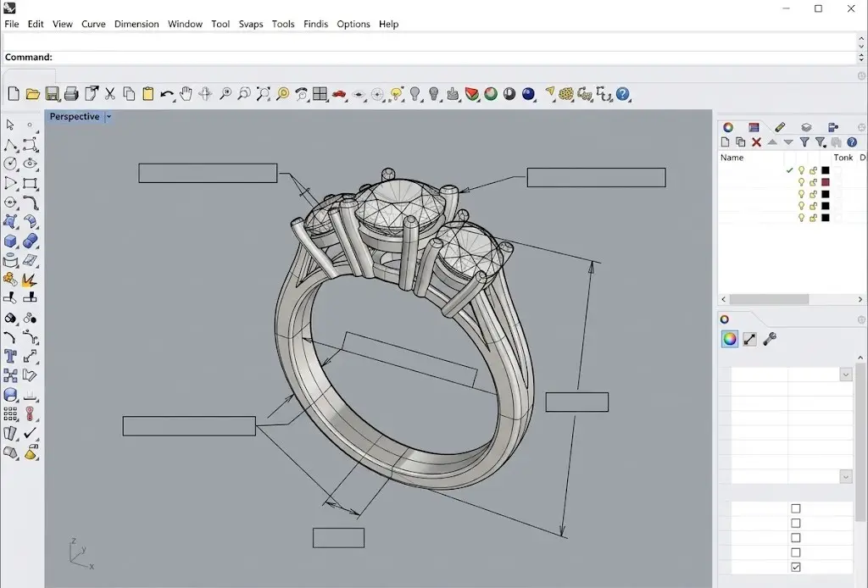Image resolution: width=868 pixels, height=588 pixels.
Task: Click the color wheel material icon in the properties panel
Action: click(x=730, y=339)
